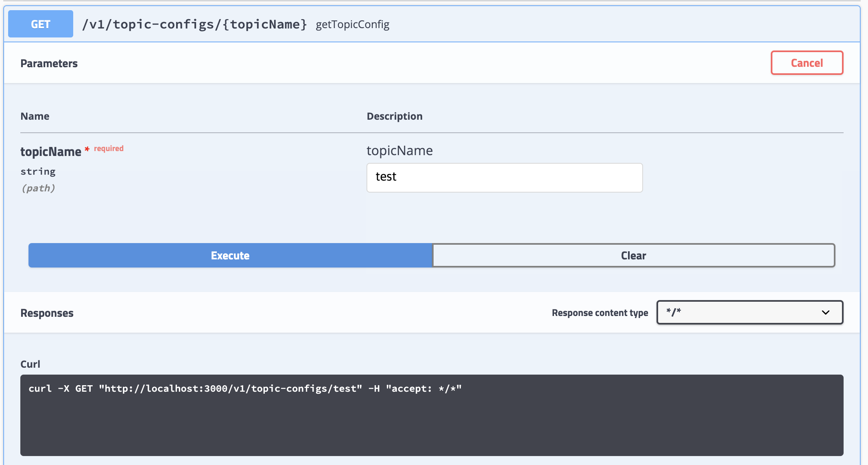Click the Execute button
This screenshot has height=465, width=868.
[230, 255]
